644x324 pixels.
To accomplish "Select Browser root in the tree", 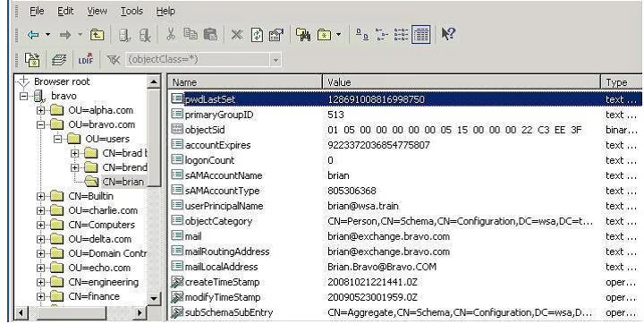I will click(x=62, y=81).
